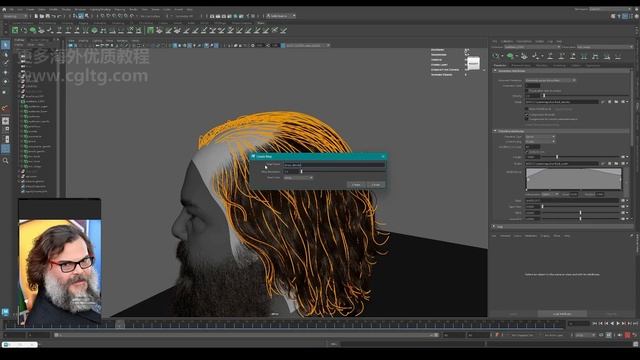Toggle Modeling Toolkit sidebar icon at top right

point(613,16)
